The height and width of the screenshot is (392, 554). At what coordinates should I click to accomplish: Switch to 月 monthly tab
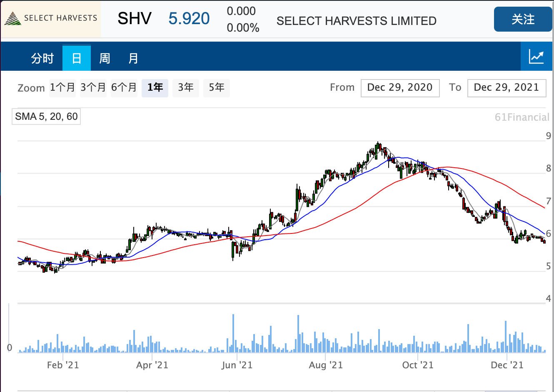click(x=133, y=58)
